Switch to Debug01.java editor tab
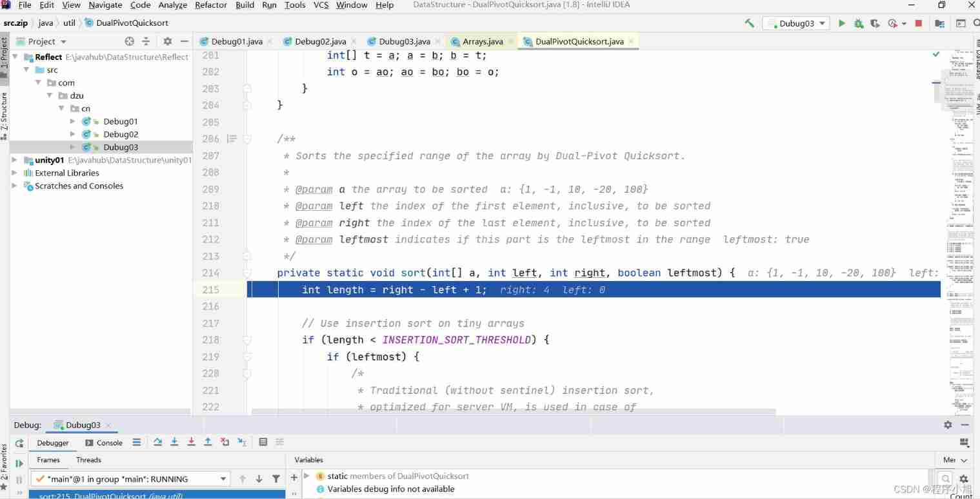Screen dimensions: 980x499 (237, 41)
